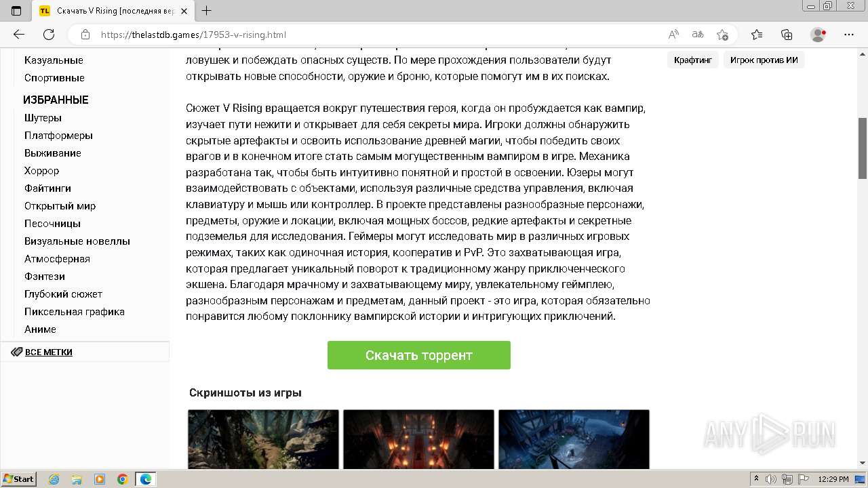This screenshot has height=488, width=868.
Task: Select the Крафтинг tag
Action: pos(693,60)
